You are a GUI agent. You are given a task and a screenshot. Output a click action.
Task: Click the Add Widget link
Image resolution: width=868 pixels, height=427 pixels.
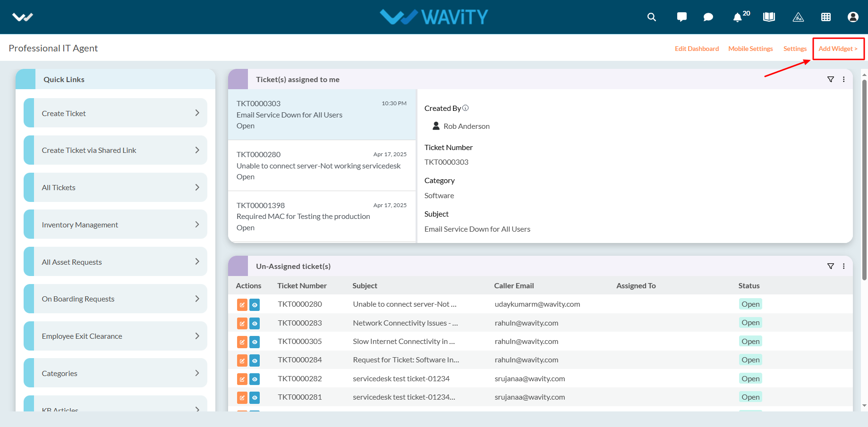[838, 49]
